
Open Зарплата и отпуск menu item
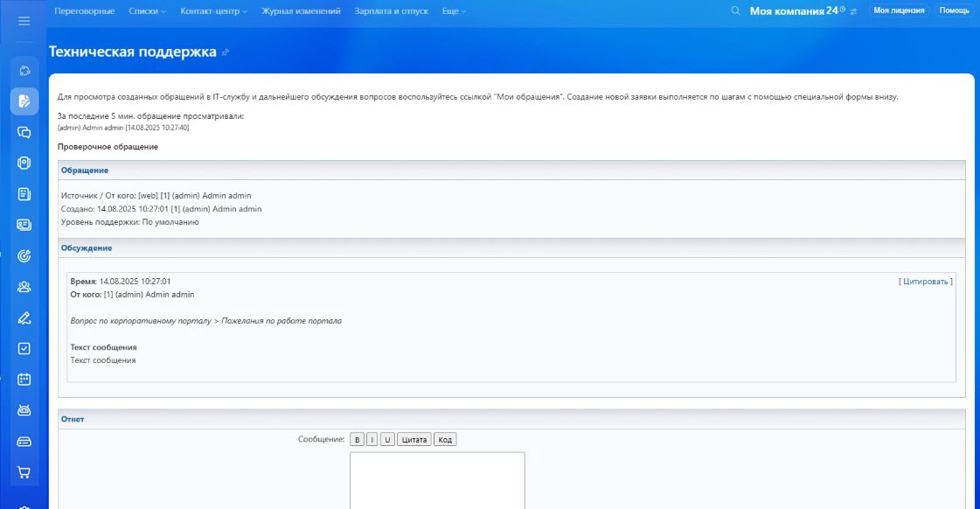point(392,11)
